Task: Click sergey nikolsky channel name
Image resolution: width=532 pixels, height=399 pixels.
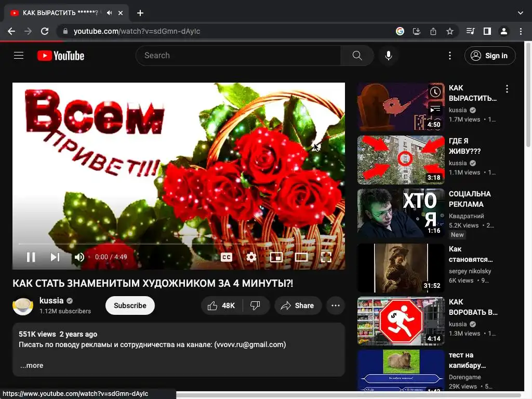Action: point(470,271)
